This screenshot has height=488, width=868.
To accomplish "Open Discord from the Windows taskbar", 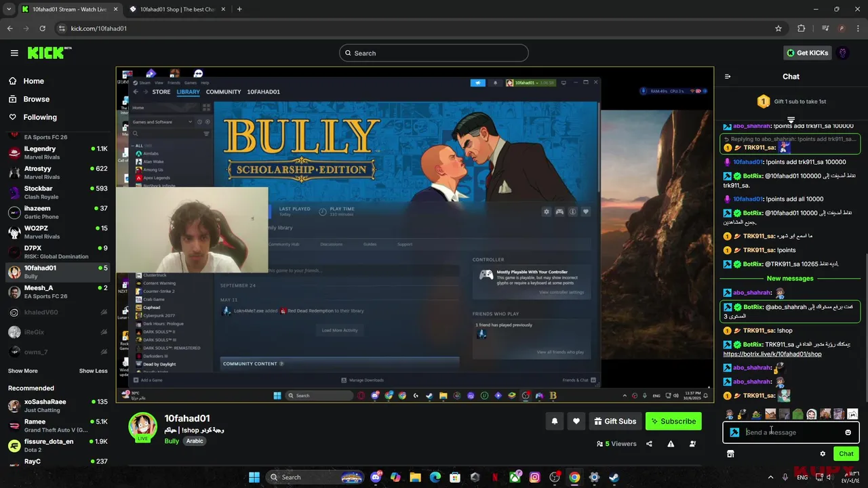I will [x=376, y=477].
